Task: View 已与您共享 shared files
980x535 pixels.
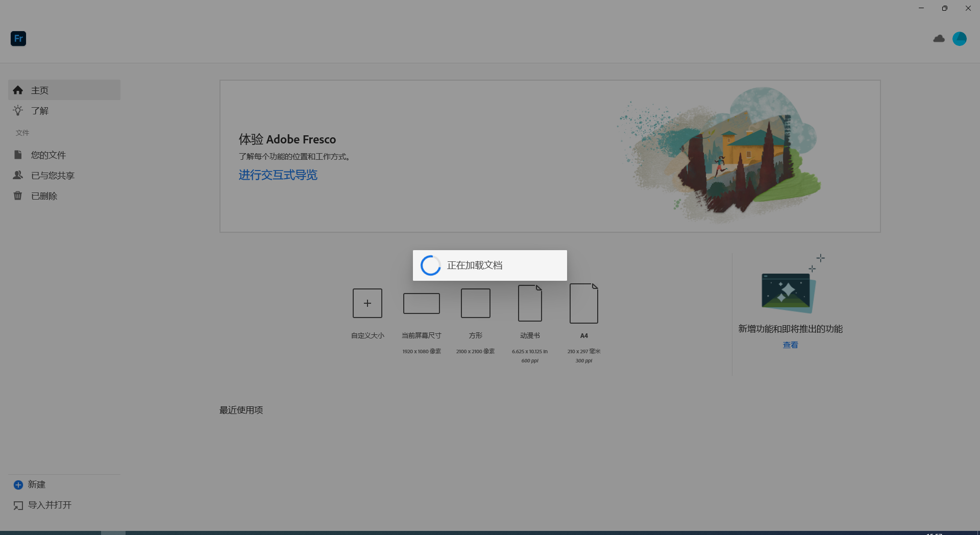Action: point(52,175)
